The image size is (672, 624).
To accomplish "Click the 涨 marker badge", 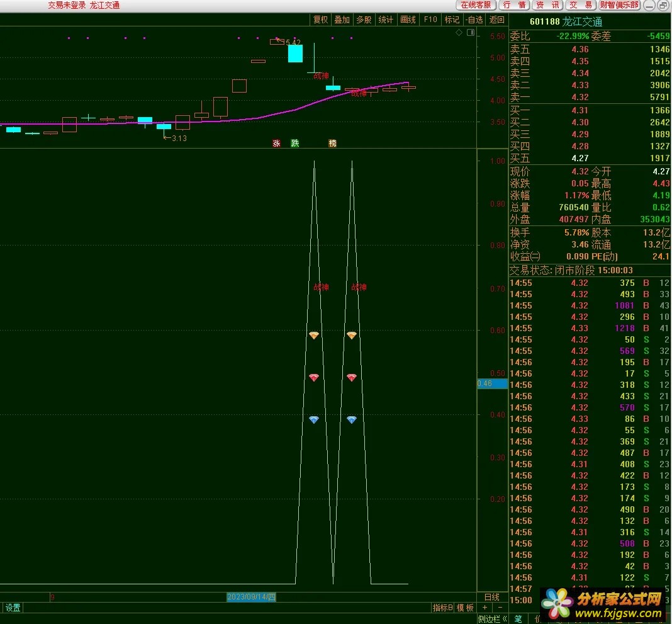I will pos(276,143).
